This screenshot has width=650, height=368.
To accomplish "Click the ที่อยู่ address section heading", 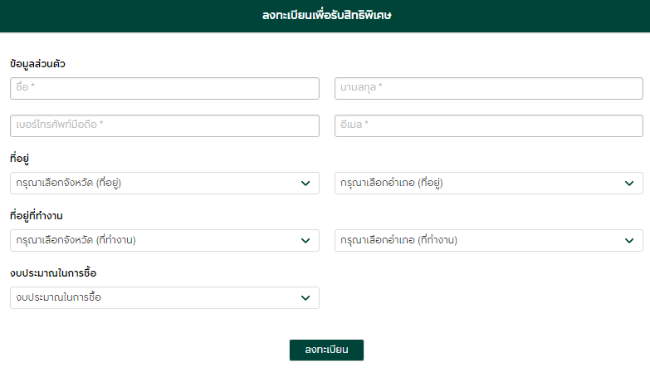I will click(19, 158).
